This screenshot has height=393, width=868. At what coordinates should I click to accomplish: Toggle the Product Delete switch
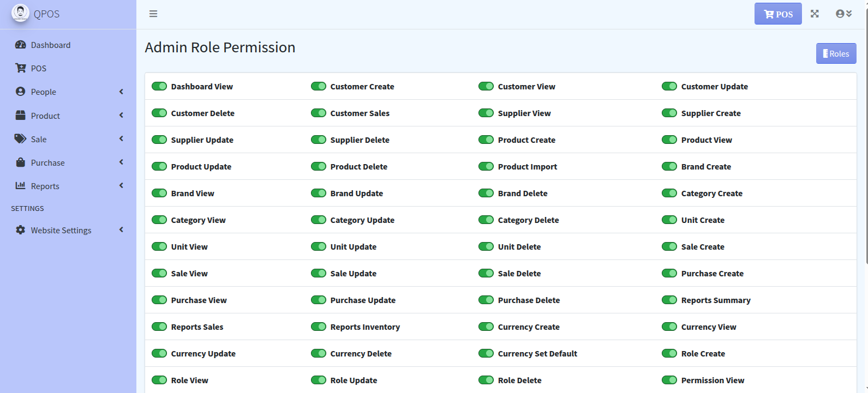(319, 166)
